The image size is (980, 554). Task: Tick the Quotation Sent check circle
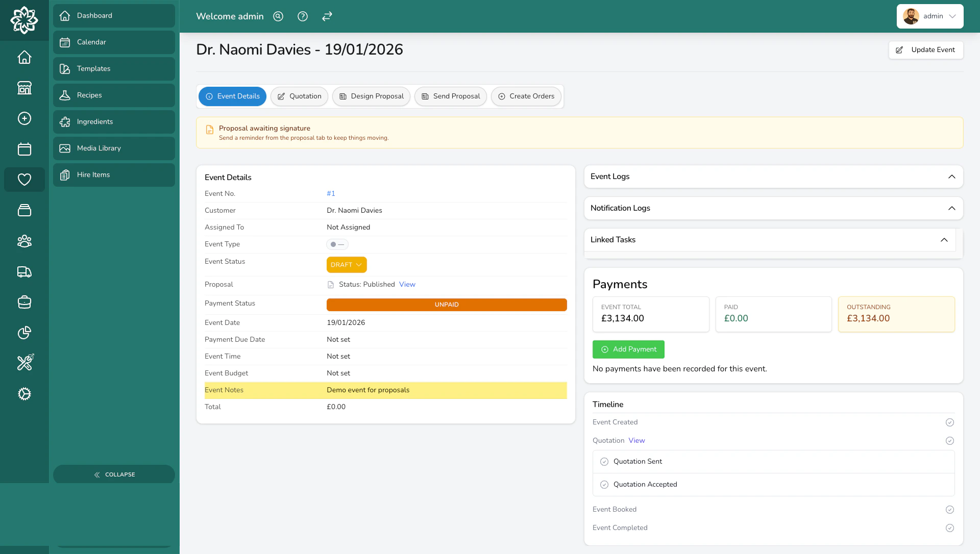coord(604,462)
